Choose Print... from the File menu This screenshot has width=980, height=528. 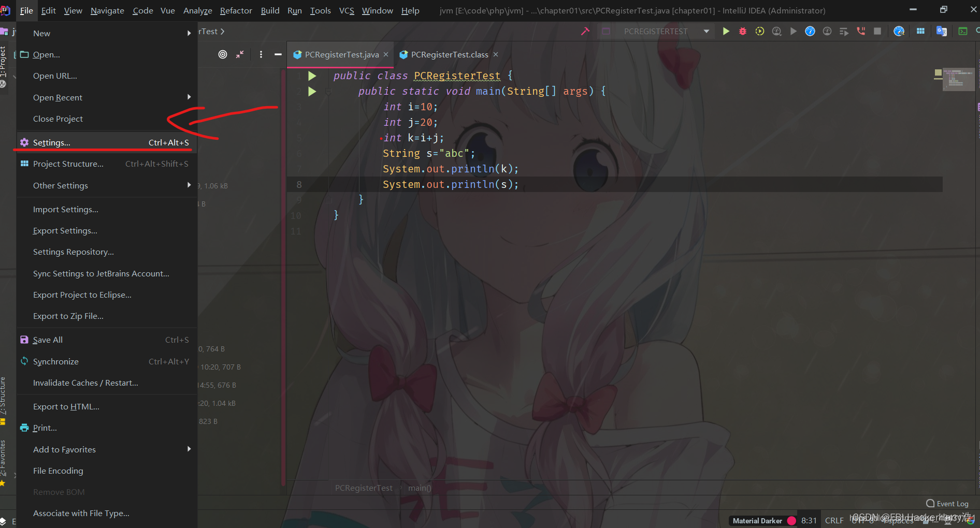click(x=107, y=428)
